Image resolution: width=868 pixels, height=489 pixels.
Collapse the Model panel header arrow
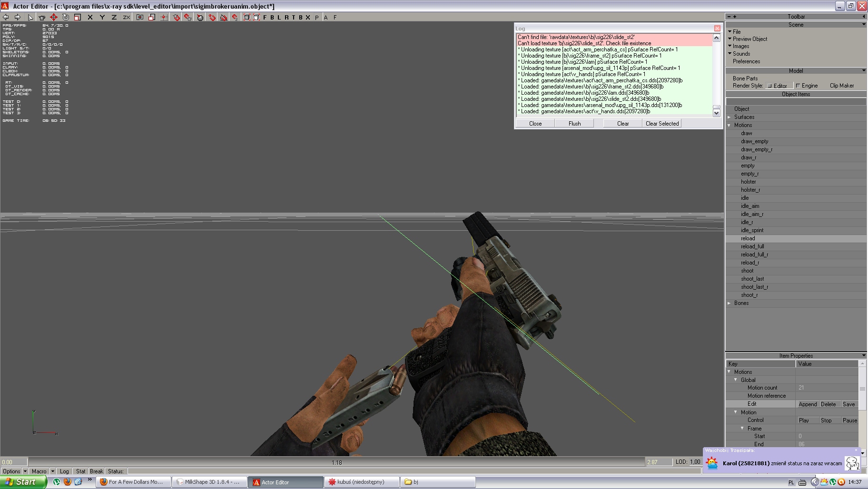click(863, 70)
